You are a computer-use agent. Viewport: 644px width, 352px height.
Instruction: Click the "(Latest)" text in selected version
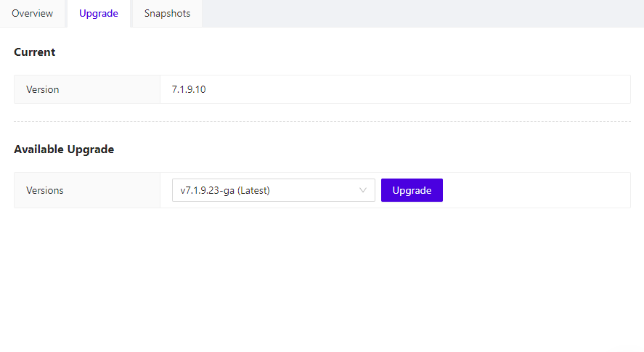coord(253,191)
